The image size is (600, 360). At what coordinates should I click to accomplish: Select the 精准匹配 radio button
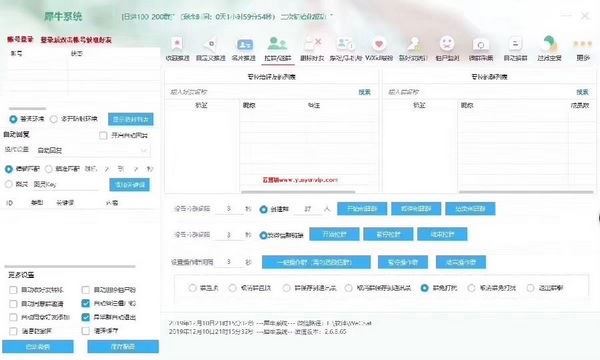tap(49, 169)
